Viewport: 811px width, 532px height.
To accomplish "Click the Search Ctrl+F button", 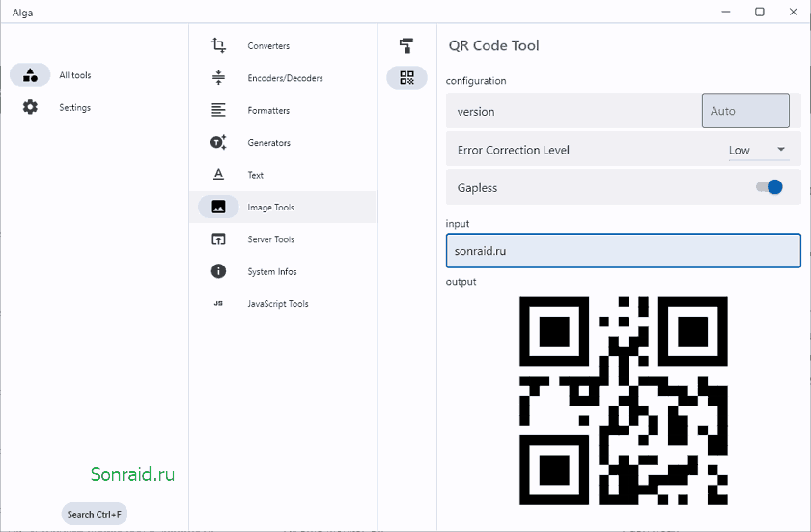I will click(95, 514).
